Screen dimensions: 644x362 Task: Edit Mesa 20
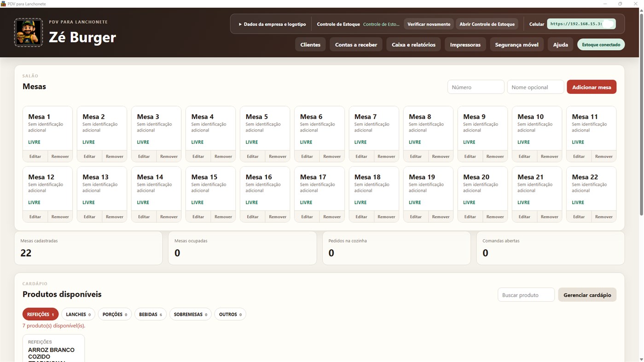(470, 217)
